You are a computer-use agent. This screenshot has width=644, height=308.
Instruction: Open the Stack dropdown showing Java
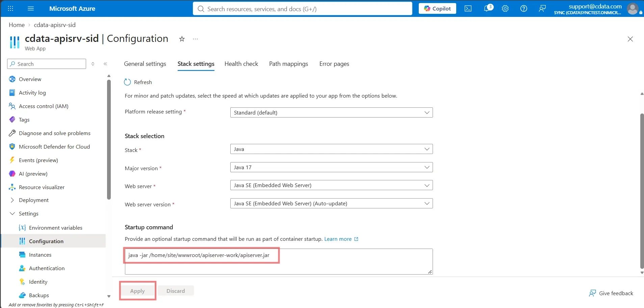331,149
